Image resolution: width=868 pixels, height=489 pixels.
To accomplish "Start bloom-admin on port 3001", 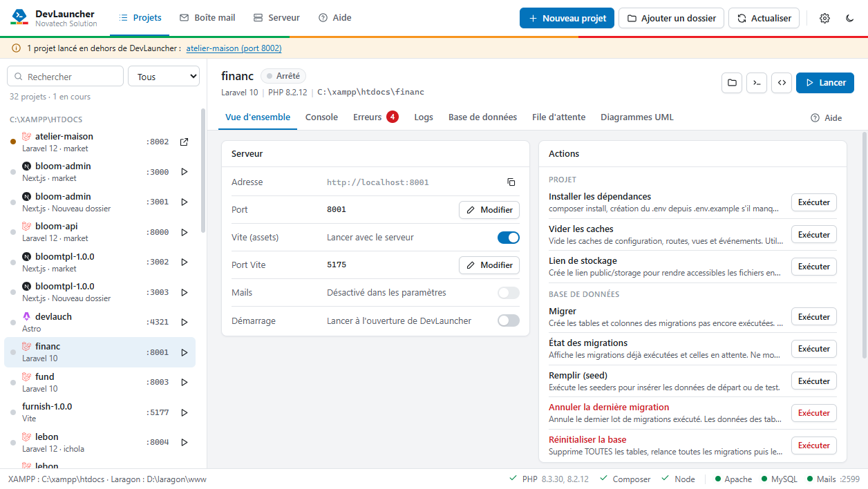I will pos(184,202).
